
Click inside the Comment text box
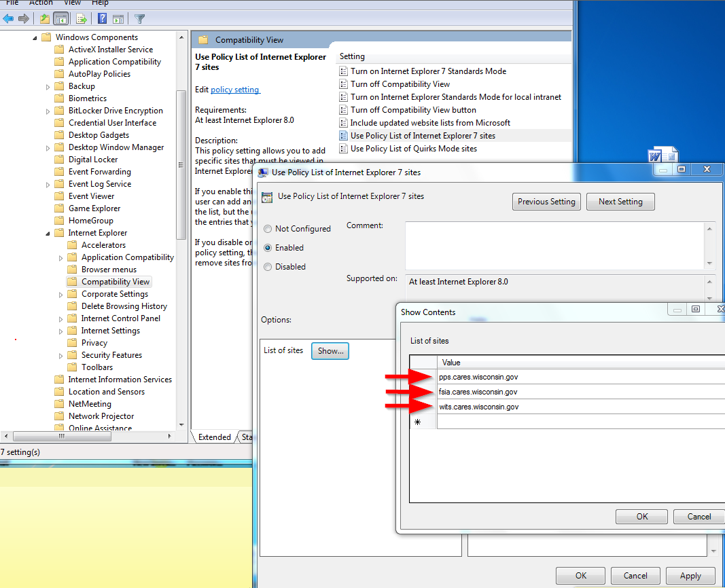coord(555,246)
